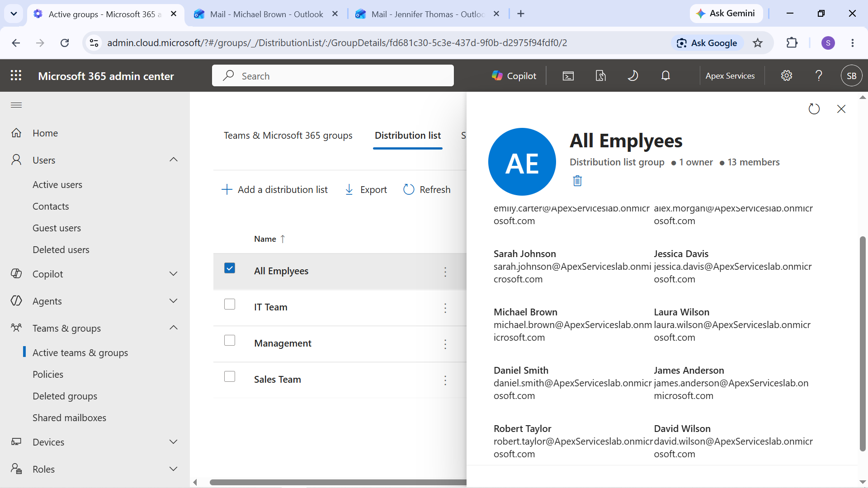Image resolution: width=868 pixels, height=488 pixels.
Task: Export the distribution lists
Action: coord(366,190)
